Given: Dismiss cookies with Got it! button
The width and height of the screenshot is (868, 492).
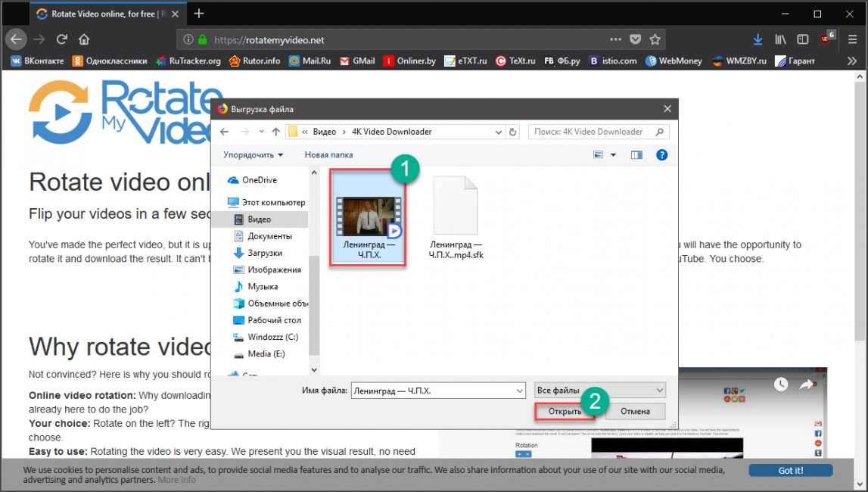Looking at the screenshot, I should [x=790, y=470].
